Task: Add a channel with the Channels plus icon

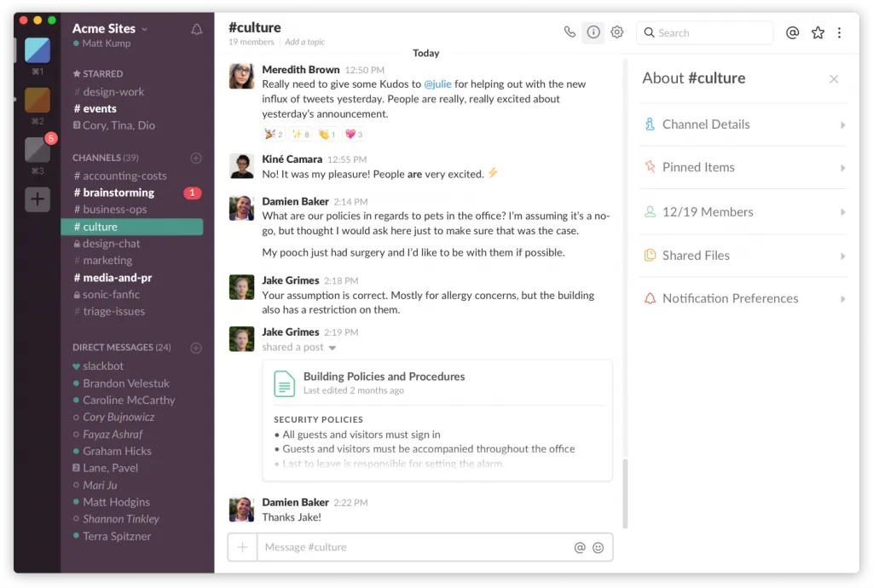Action: 196,158
